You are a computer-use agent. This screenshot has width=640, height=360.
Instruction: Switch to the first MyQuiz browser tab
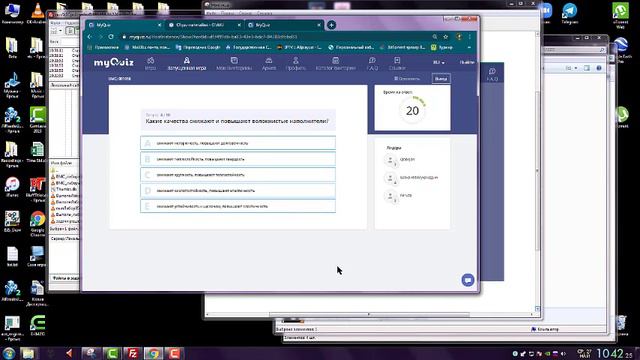(x=124, y=25)
